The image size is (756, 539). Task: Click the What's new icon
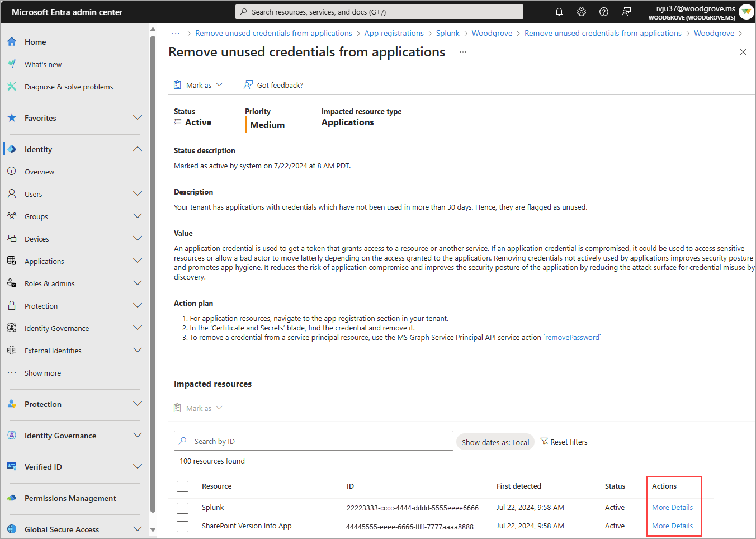click(x=12, y=64)
